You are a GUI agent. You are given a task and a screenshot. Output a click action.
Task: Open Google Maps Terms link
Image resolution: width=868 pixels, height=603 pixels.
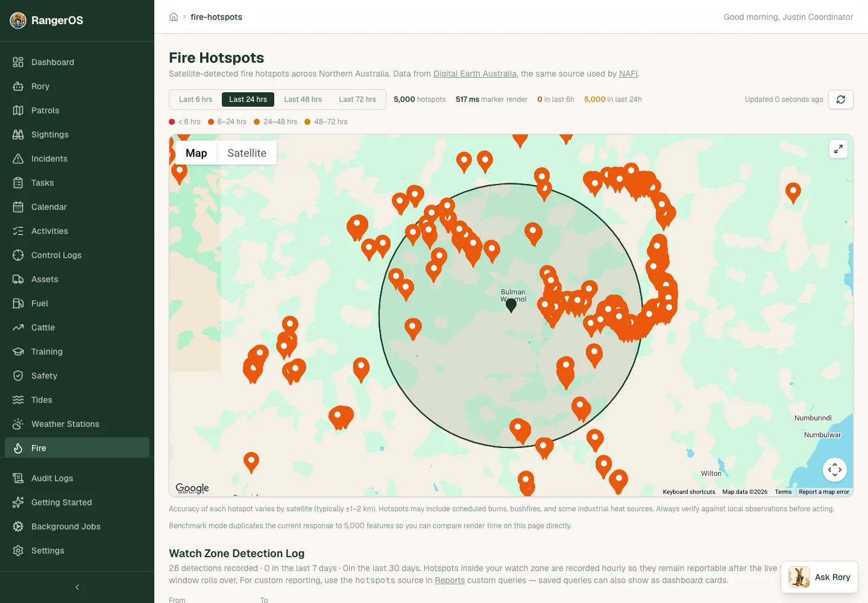click(x=783, y=492)
